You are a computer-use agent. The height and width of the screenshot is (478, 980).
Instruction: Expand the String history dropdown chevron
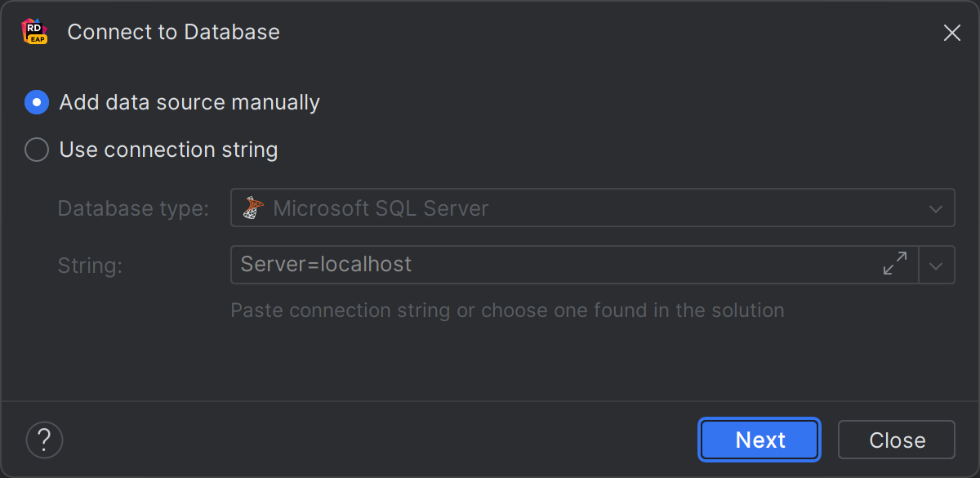[x=937, y=266]
